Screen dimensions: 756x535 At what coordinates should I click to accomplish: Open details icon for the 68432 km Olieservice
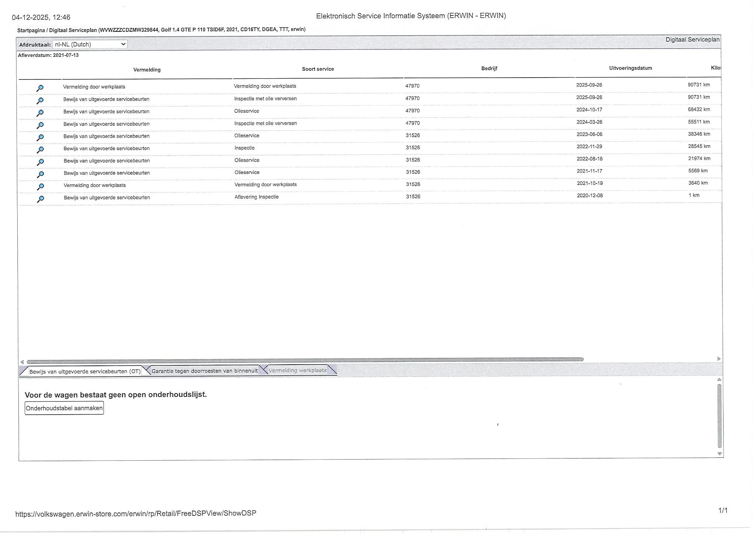point(40,113)
